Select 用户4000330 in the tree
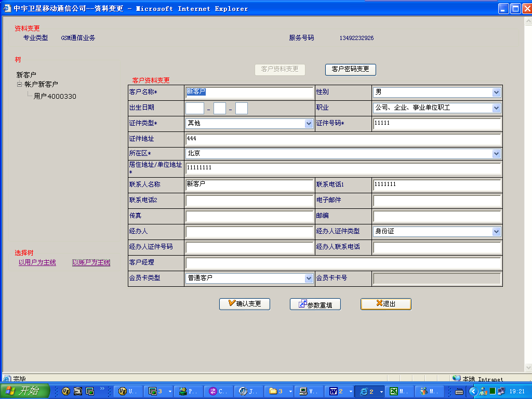Viewport: 532px width, 399px height. pos(55,96)
